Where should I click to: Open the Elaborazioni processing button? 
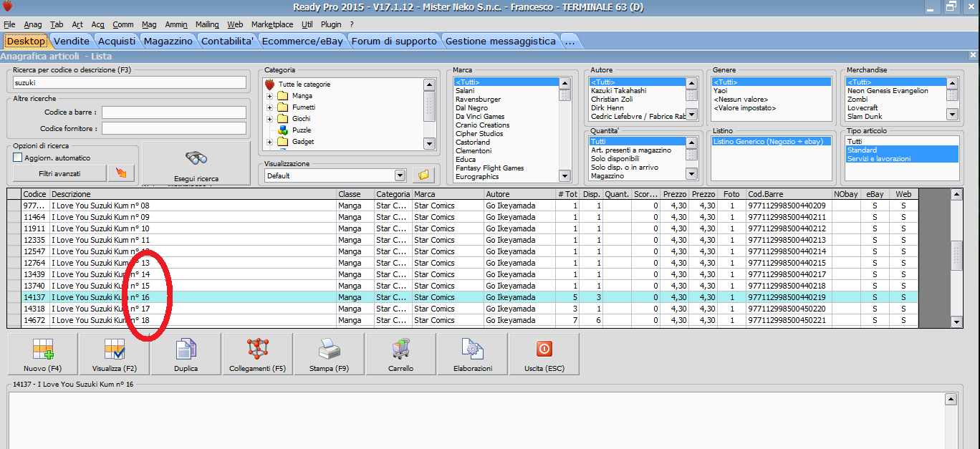click(473, 354)
